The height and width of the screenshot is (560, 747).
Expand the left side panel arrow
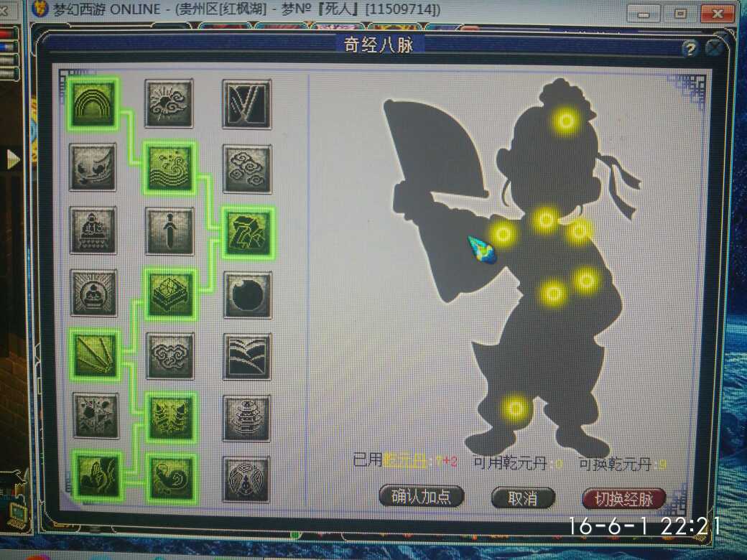12,159
